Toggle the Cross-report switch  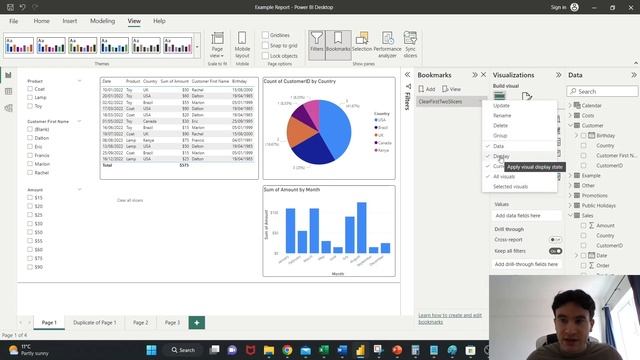555,240
